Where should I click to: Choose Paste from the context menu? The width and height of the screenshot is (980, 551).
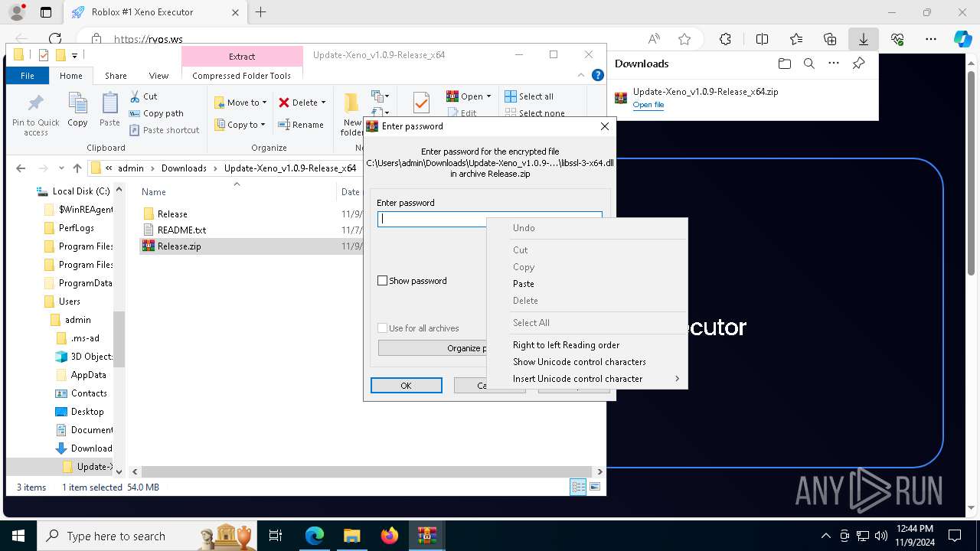tap(524, 284)
